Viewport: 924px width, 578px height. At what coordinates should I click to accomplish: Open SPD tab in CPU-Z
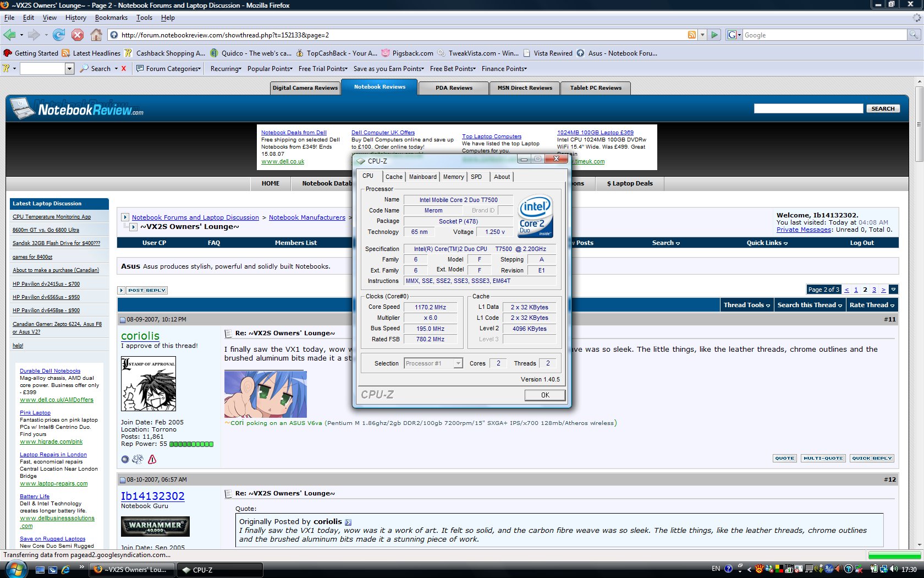(476, 177)
